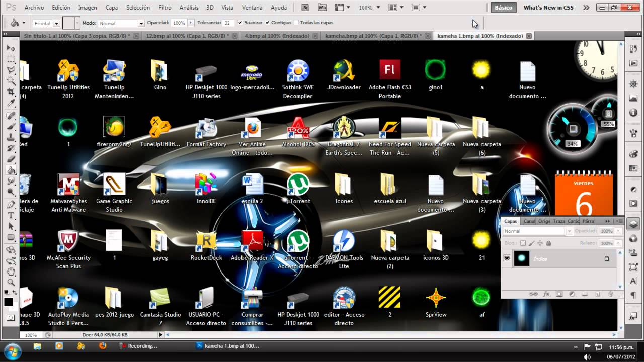The image size is (644, 362).
Task: Launch Bridge with the Br button
Action: tap(305, 8)
